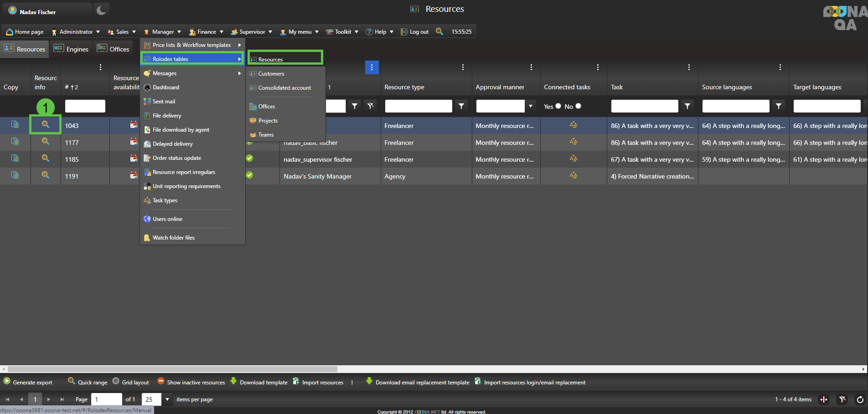Click Show inactive resources
The image size is (868, 414).
(x=191, y=382)
